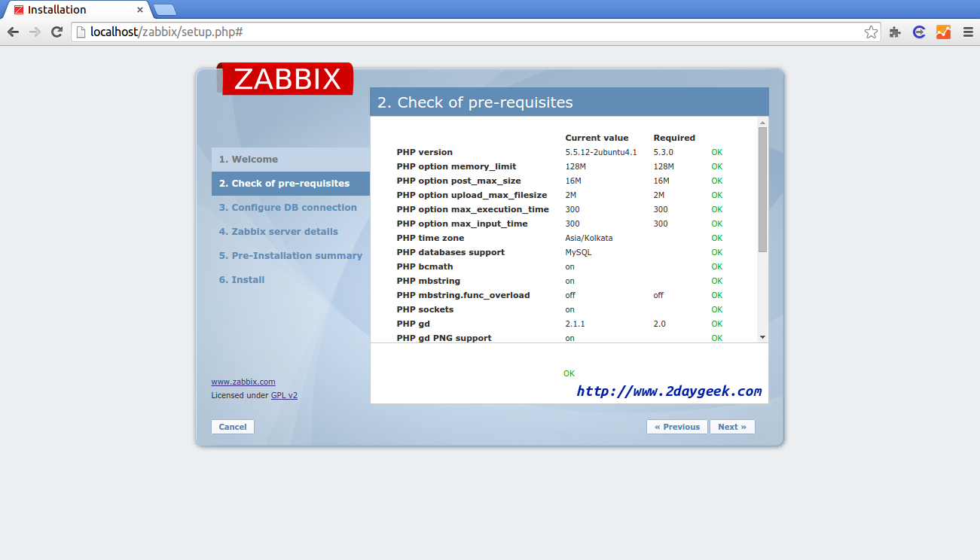Click the 'PHP option upload_max_filesize' label
This screenshot has width=980, height=560.
(472, 195)
